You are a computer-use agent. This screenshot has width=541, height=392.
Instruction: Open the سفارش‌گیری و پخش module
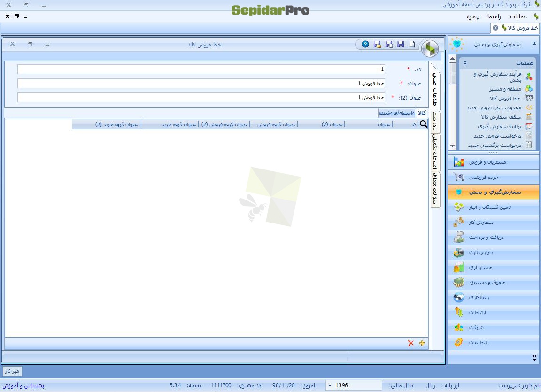click(x=494, y=192)
